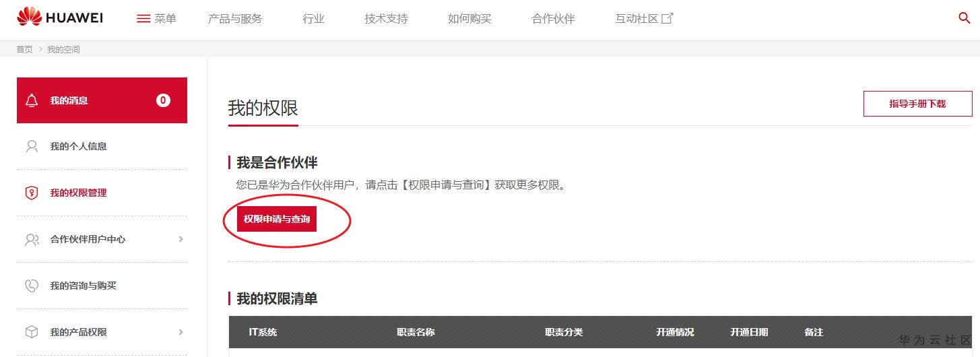The image size is (980, 357).
Task: Select 如何购买 in the top navigation
Action: [469, 19]
